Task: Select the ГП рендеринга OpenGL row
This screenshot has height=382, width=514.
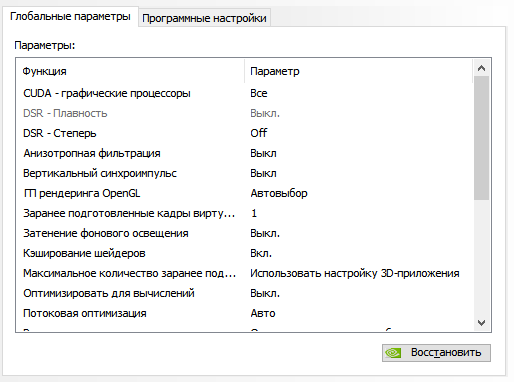Action: pyautogui.click(x=244, y=193)
